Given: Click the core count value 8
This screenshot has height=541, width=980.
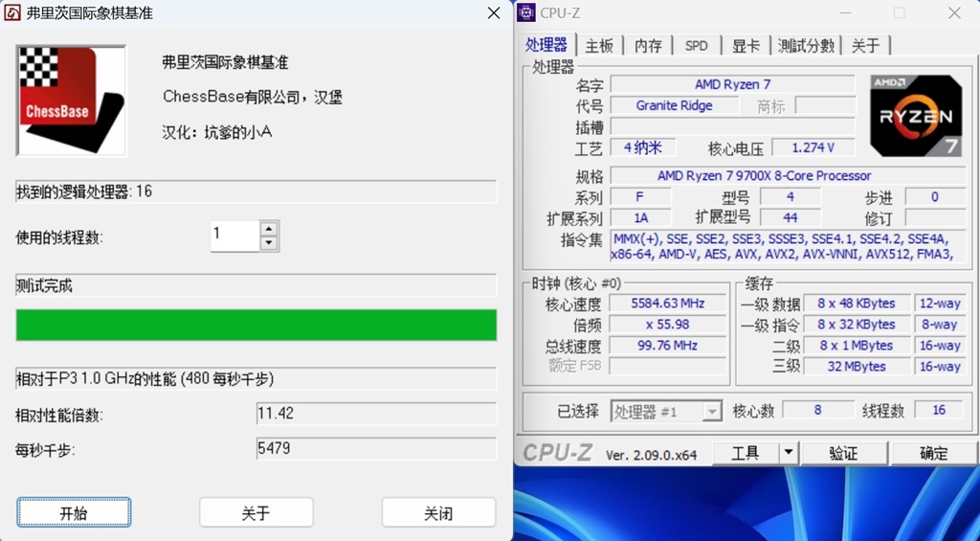Looking at the screenshot, I should click(x=817, y=410).
